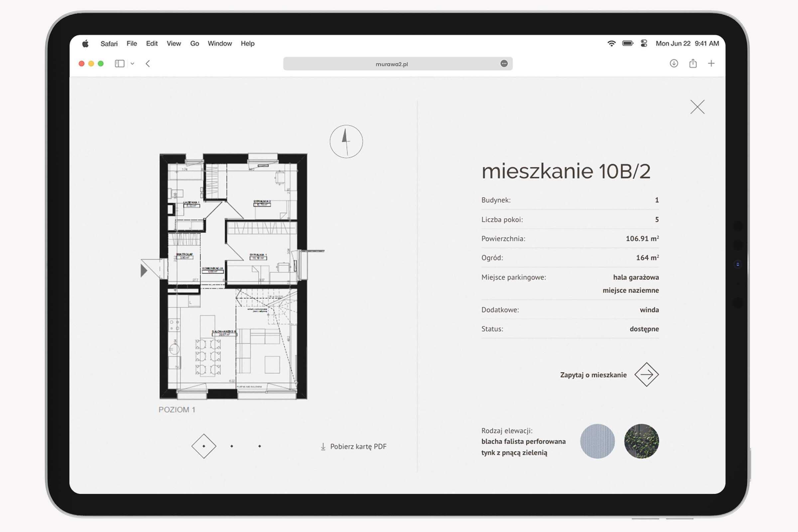The image size is (798, 532).
Task: Open the Window menu
Action: point(219,44)
